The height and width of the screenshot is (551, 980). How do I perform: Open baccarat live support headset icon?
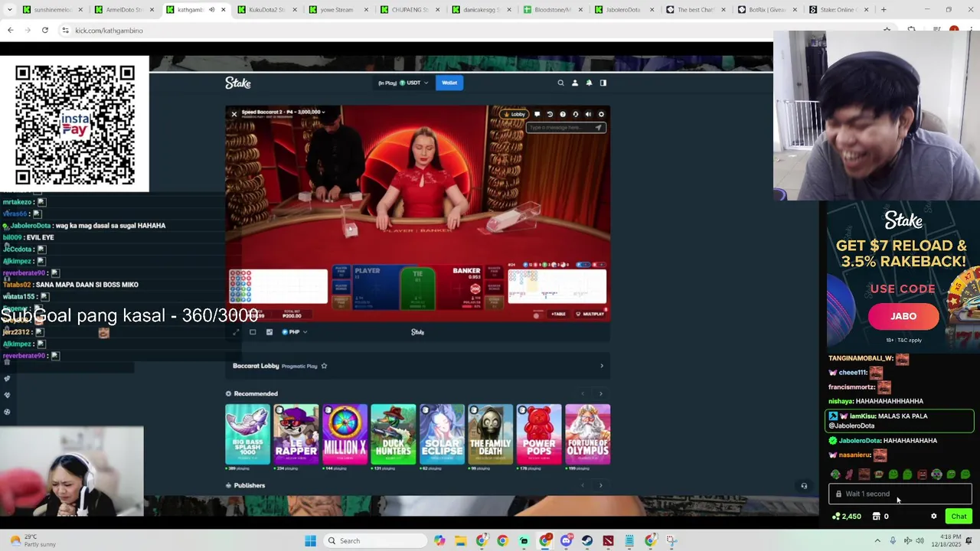(x=576, y=114)
